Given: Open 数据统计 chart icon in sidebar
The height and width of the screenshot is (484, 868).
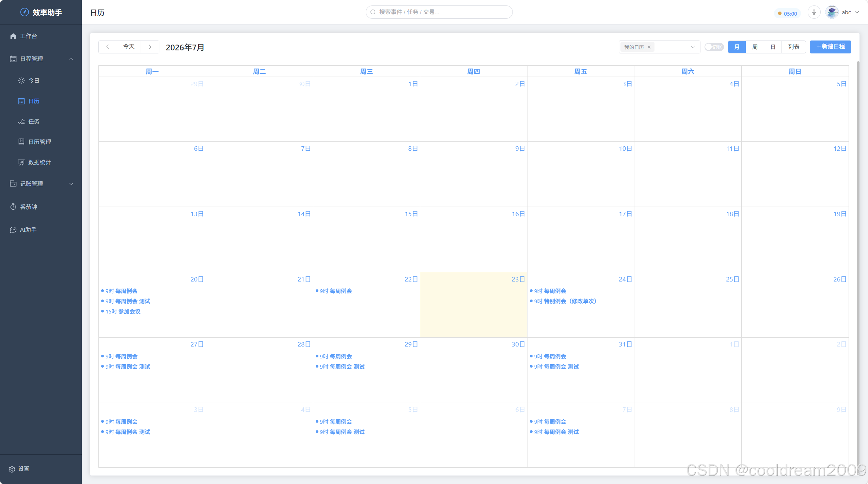Looking at the screenshot, I should pos(21,162).
